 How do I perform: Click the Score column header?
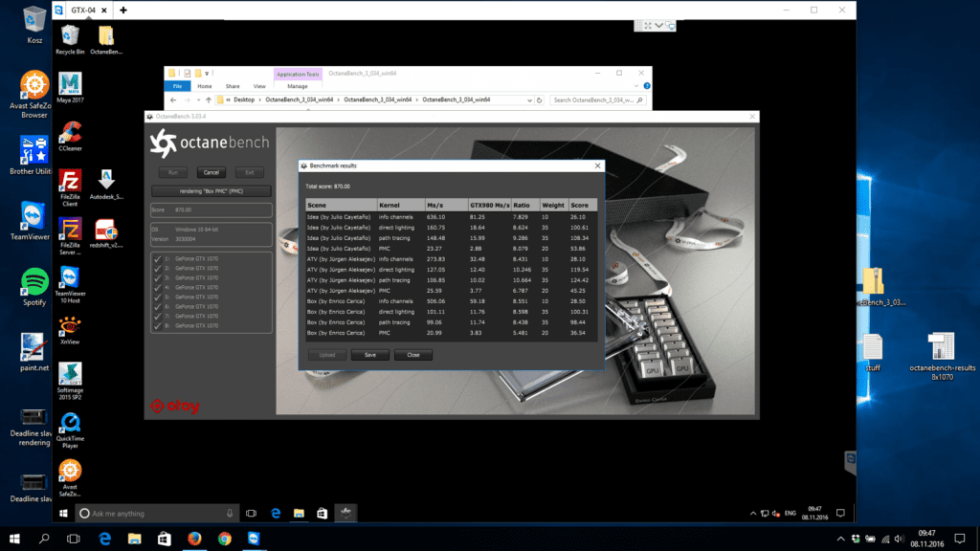click(x=583, y=205)
